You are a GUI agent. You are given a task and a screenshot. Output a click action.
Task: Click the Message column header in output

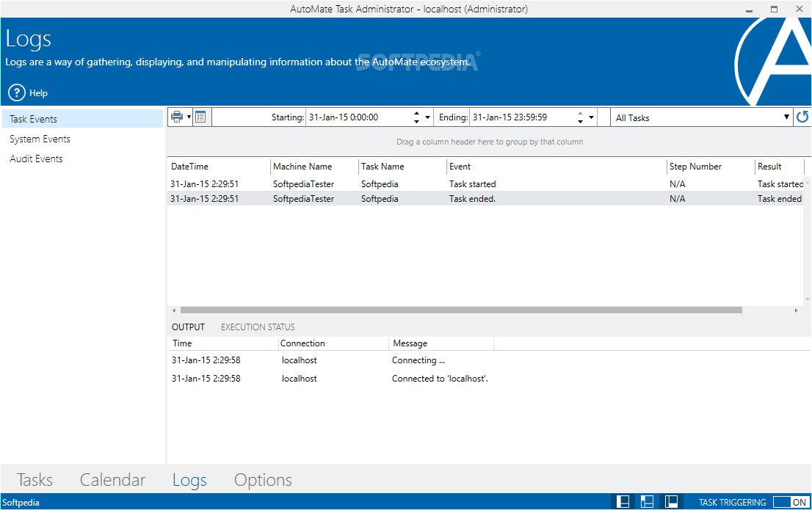coord(441,343)
